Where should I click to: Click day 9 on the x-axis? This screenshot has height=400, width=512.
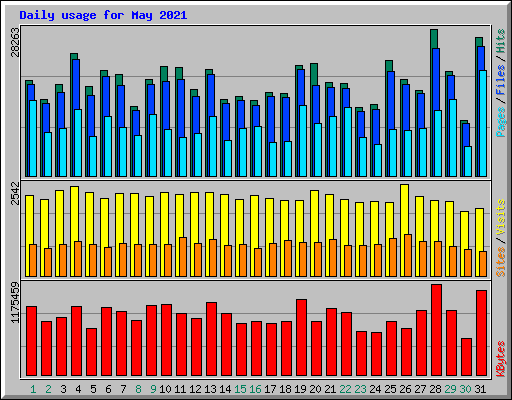click(153, 389)
